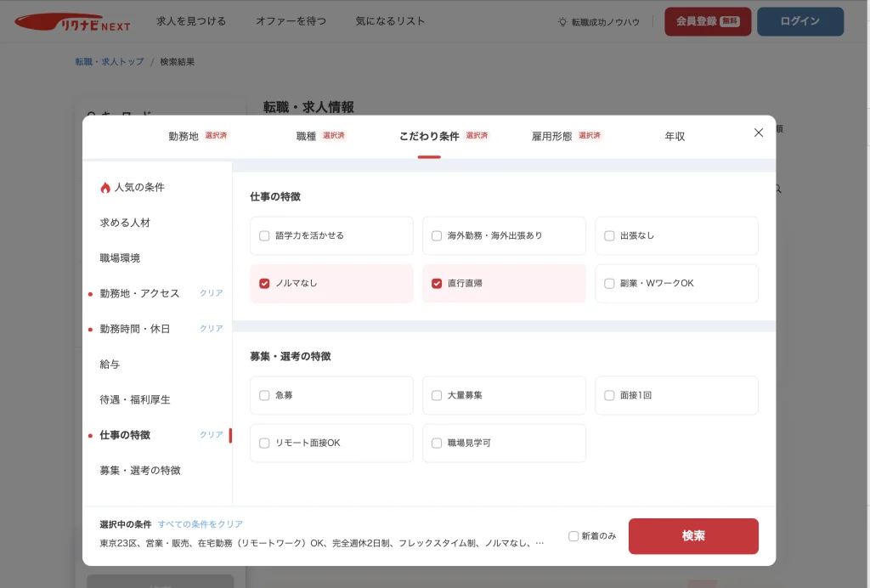Screen dimensions: 870x588
Task: Check the 面接1回 checkbox
Action: [x=609, y=395]
